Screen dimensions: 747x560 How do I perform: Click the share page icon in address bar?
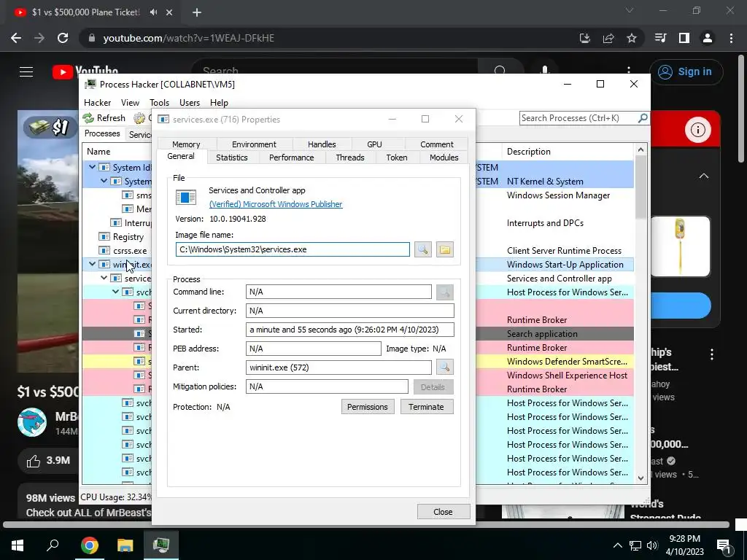coord(608,38)
